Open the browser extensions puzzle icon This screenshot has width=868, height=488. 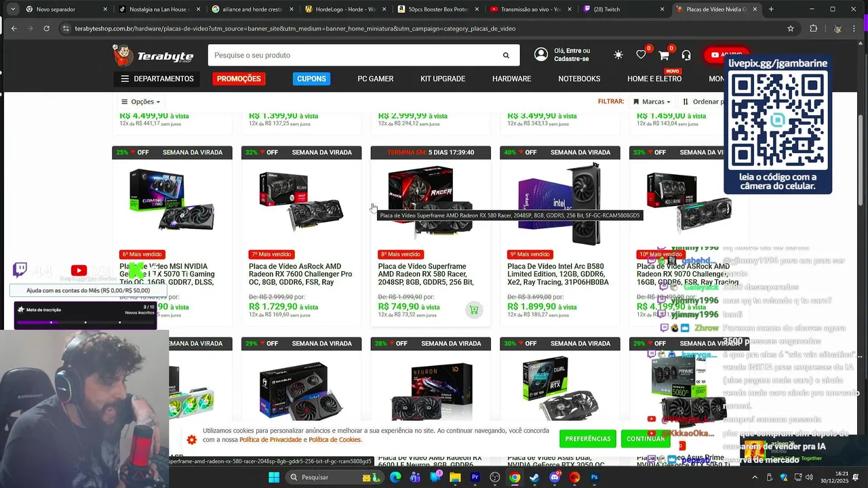813,28
